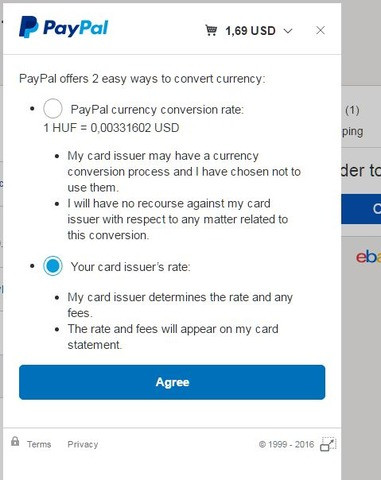Click the 'Your card issuer's rate:' label text
The width and height of the screenshot is (381, 480).
[x=130, y=267]
